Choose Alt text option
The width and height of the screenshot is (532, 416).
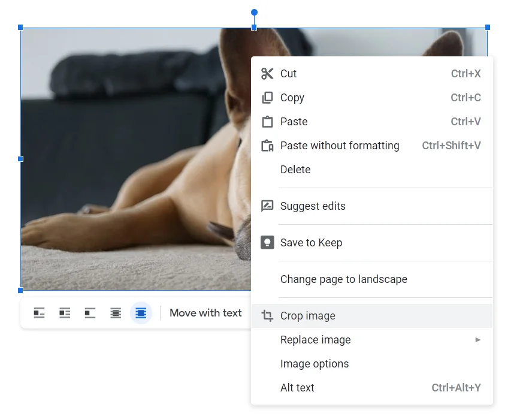click(372, 388)
